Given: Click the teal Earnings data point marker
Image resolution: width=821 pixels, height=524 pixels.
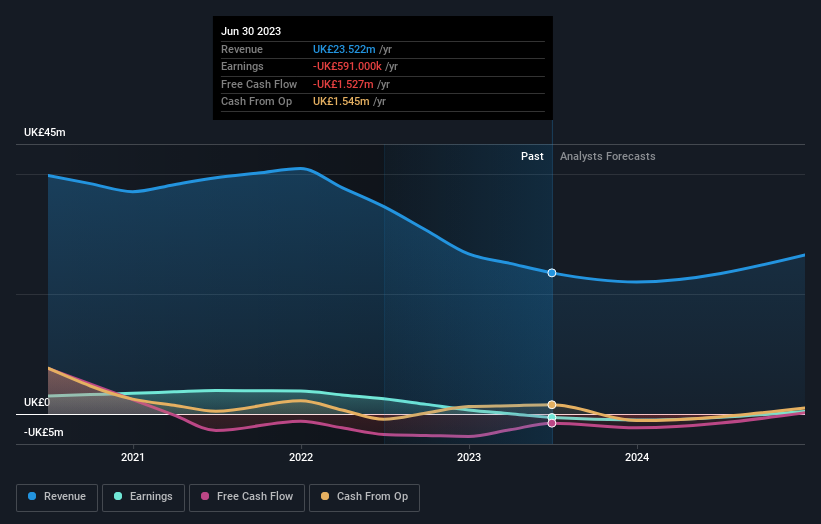Looking at the screenshot, I should tap(552, 417).
